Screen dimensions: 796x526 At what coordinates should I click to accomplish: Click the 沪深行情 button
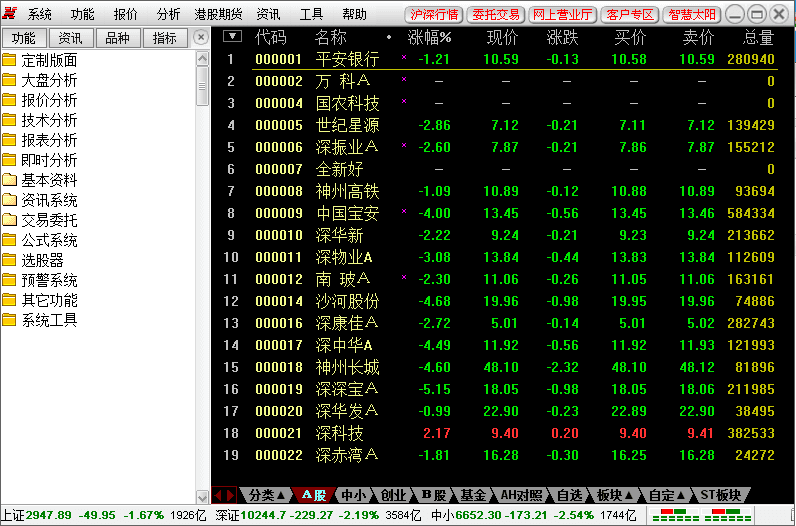pos(435,14)
